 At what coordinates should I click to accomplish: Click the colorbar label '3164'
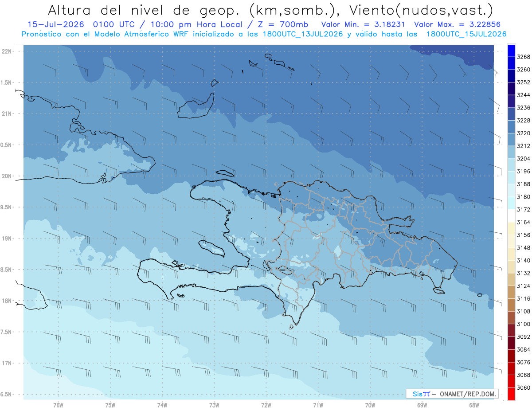click(x=523, y=222)
